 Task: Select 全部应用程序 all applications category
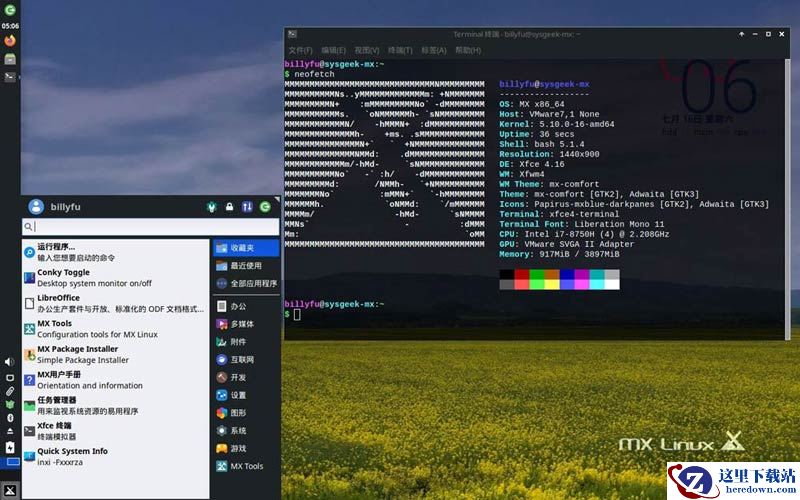246,284
